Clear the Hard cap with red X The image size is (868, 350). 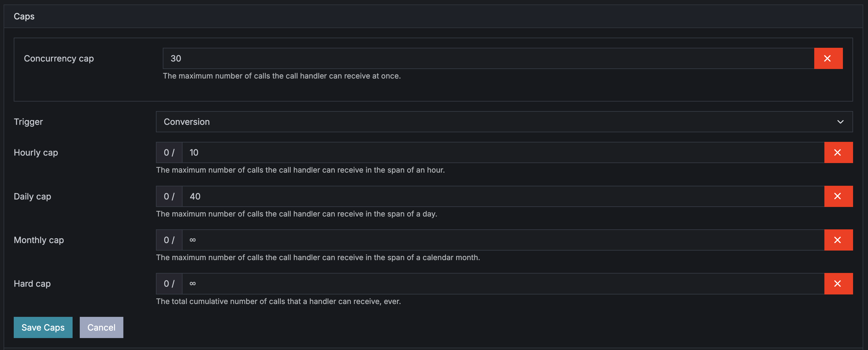(838, 284)
